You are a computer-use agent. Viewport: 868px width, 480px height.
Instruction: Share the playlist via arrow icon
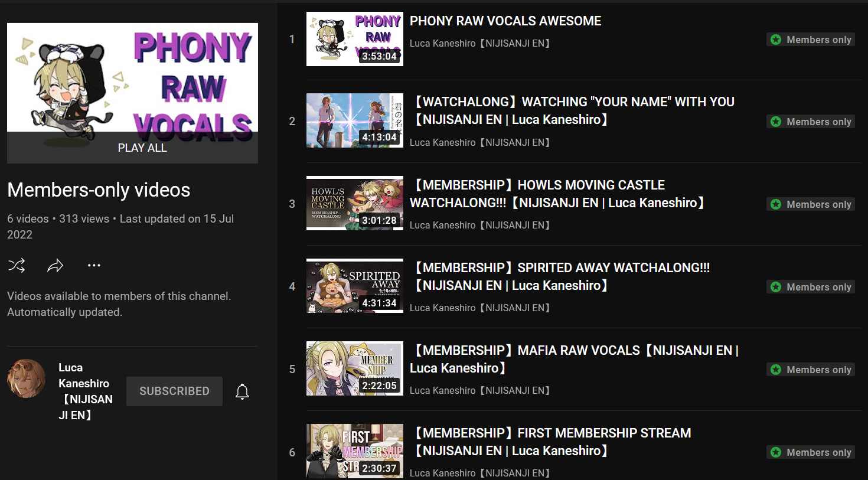coord(55,266)
